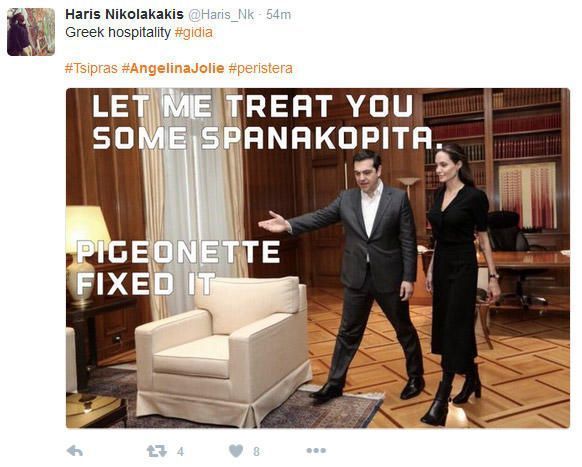The height and width of the screenshot is (467, 582).
Task: Click the 'SPANAKOPITA' caption on the meme
Action: click(317, 137)
